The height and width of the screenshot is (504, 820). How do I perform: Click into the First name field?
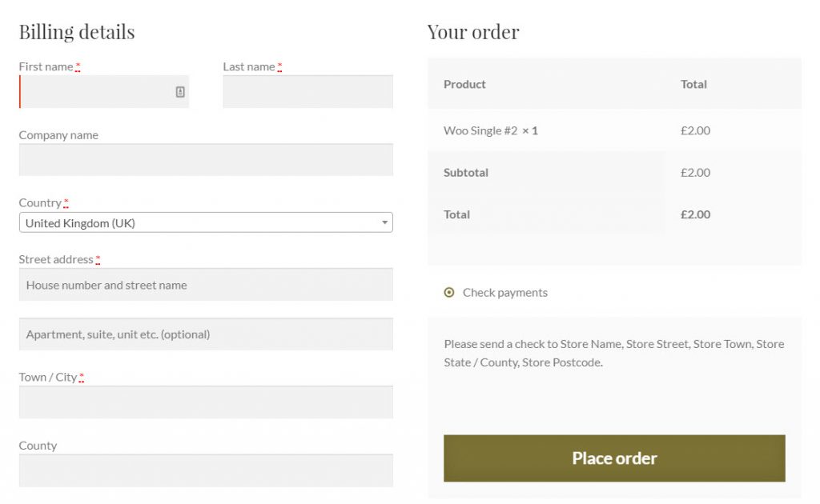tap(96, 91)
